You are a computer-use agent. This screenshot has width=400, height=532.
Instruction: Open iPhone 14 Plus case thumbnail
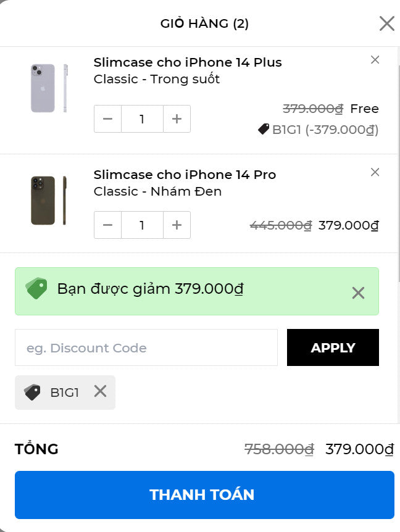tap(49, 88)
